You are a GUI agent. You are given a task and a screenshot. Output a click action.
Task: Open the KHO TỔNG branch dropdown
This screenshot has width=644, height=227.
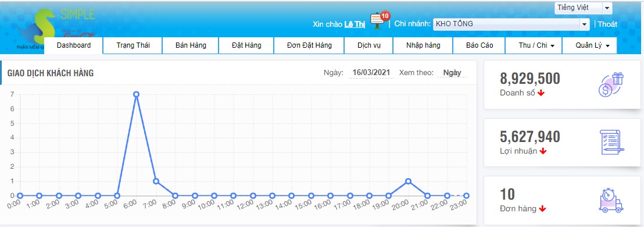(x=511, y=24)
